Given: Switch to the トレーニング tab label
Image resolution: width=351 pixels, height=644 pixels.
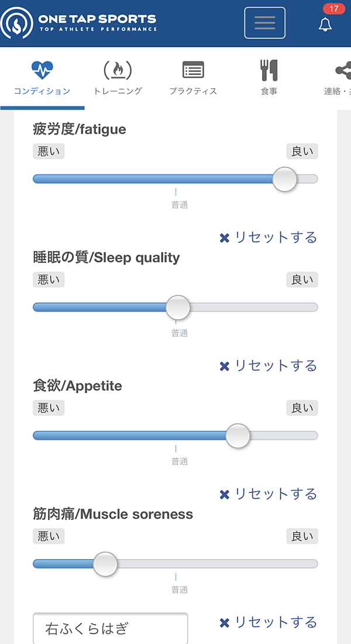Looking at the screenshot, I should pyautogui.click(x=118, y=91).
